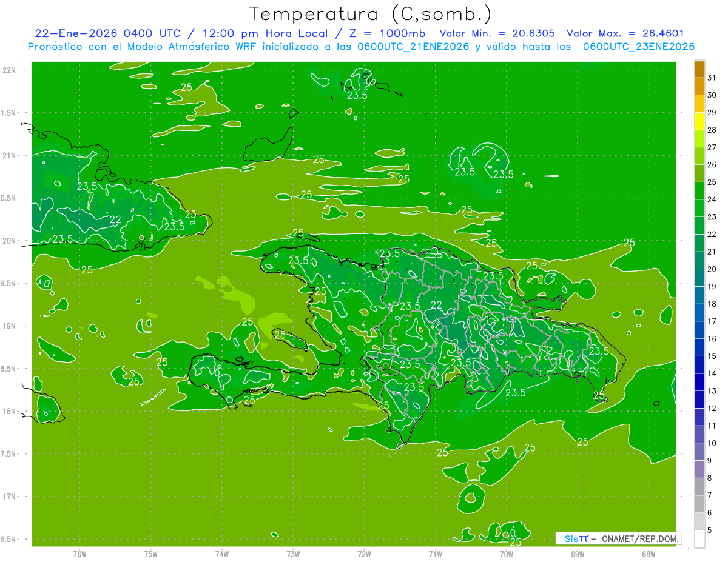Click the legend scale value '19'

pyautogui.click(x=712, y=287)
